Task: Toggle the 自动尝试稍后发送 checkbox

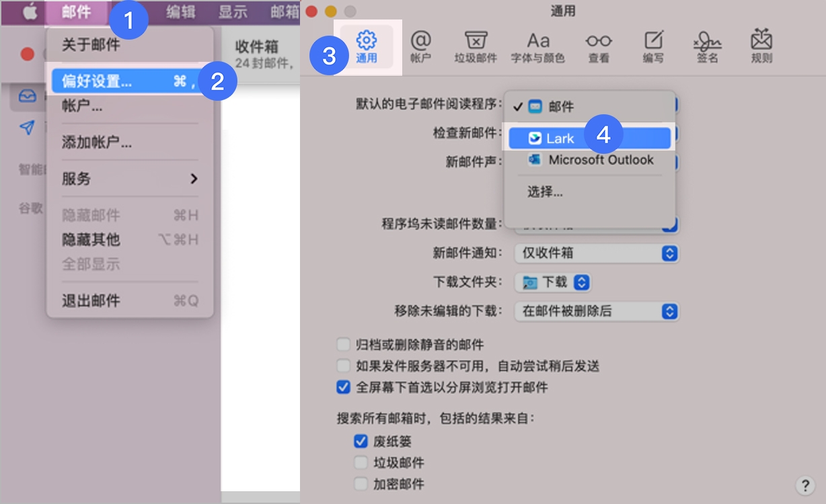Action: point(344,366)
